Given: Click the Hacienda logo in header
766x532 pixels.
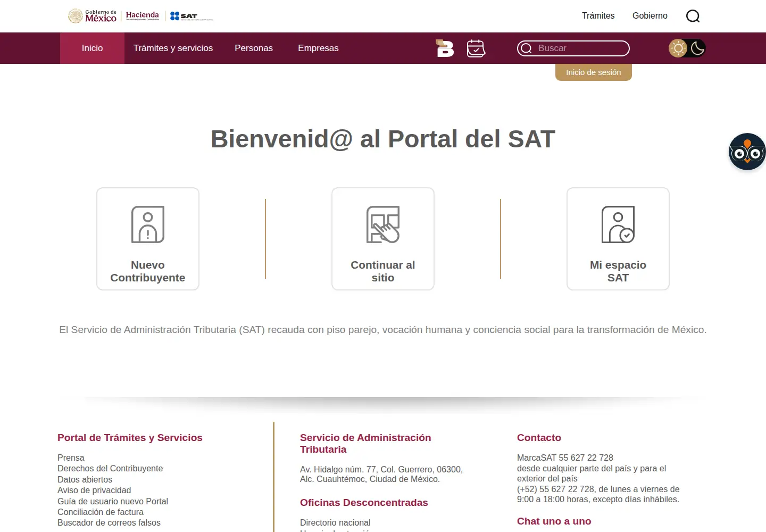Looking at the screenshot, I should point(143,16).
